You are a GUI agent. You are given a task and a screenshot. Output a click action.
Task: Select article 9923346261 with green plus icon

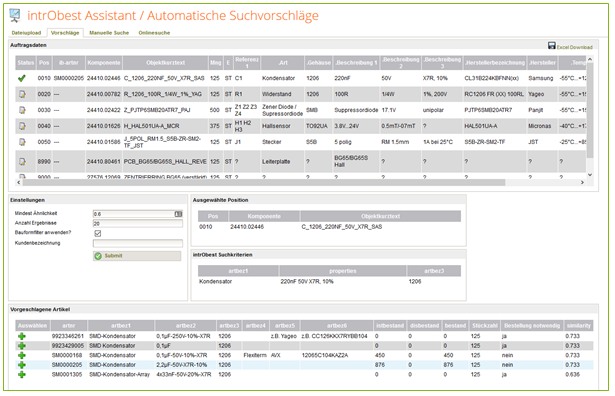point(22,336)
